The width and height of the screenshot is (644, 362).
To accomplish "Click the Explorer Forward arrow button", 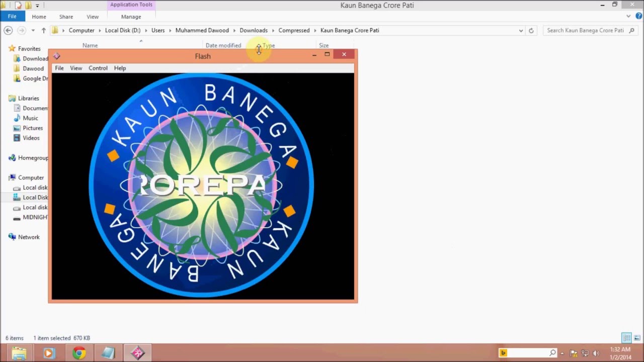I will coord(21,30).
